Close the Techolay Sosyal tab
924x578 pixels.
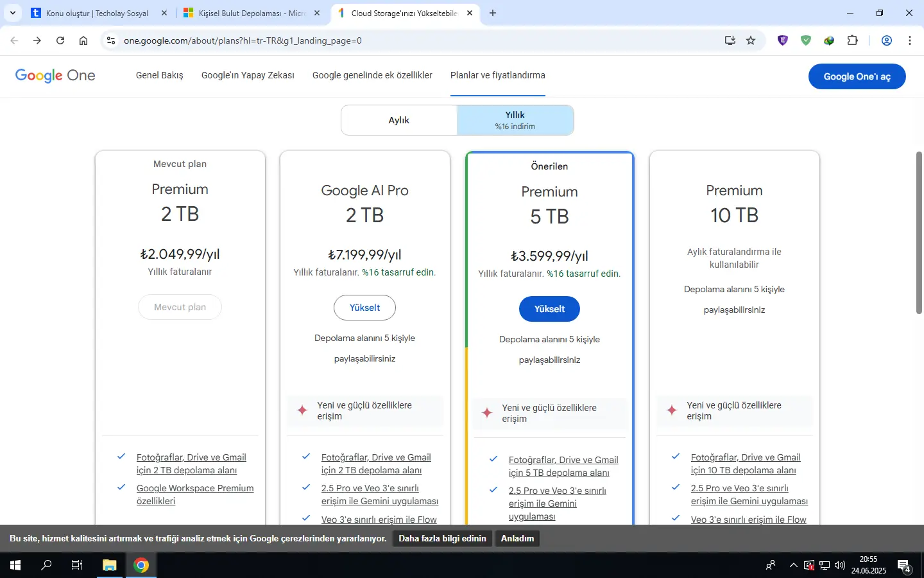(x=164, y=13)
